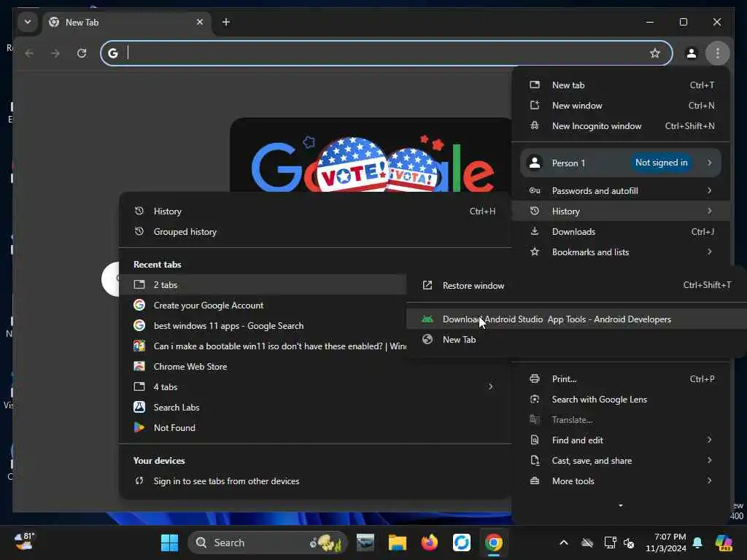Open the Copilot icon in taskbar

(x=724, y=542)
